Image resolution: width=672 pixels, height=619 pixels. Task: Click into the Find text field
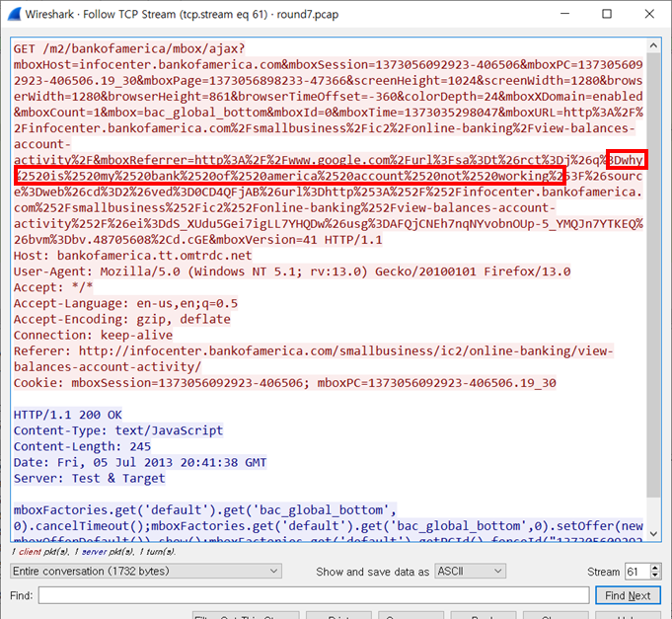click(x=314, y=595)
